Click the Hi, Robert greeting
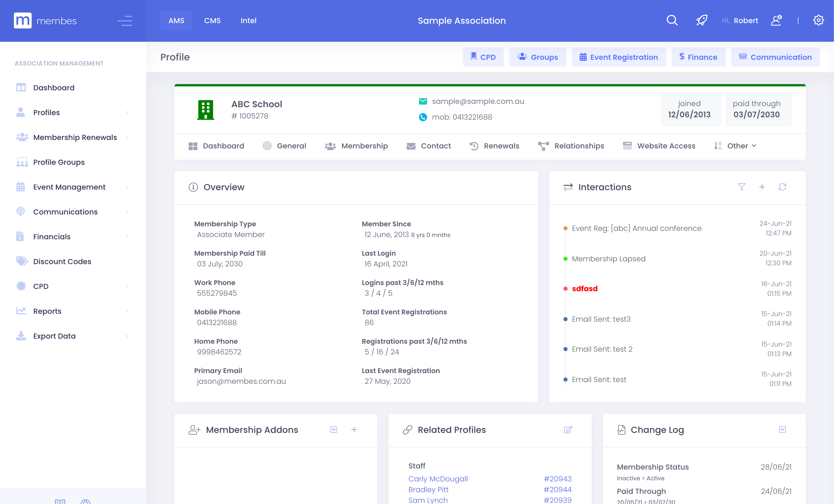The height and width of the screenshot is (504, 834). pyautogui.click(x=740, y=21)
